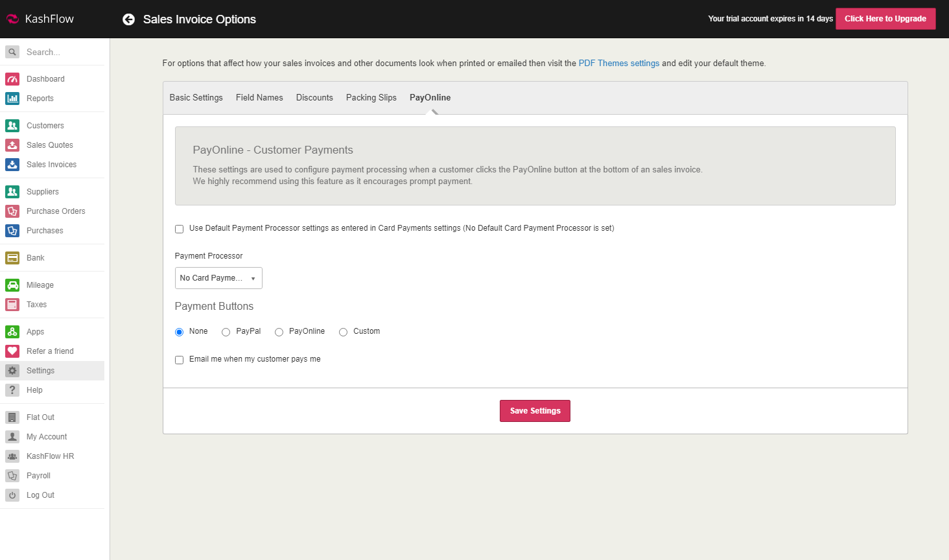Screen dimensions: 949x560
Task: Choose the Custom payment button radio
Action: 344,332
